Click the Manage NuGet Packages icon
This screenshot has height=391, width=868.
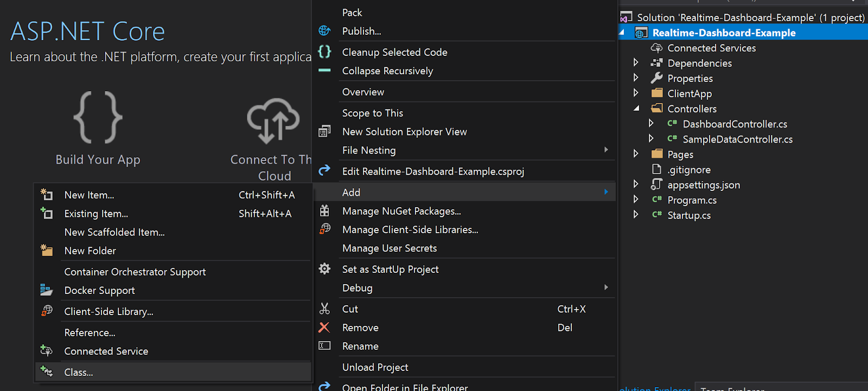pyautogui.click(x=324, y=210)
